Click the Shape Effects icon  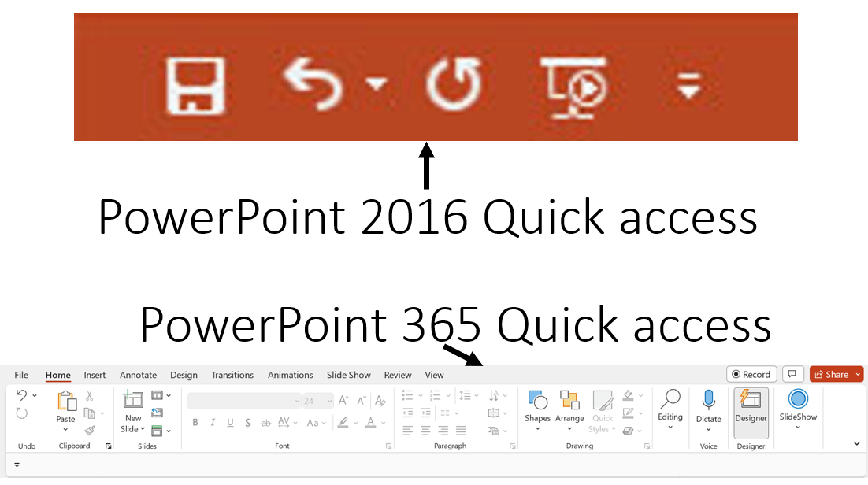tap(629, 431)
